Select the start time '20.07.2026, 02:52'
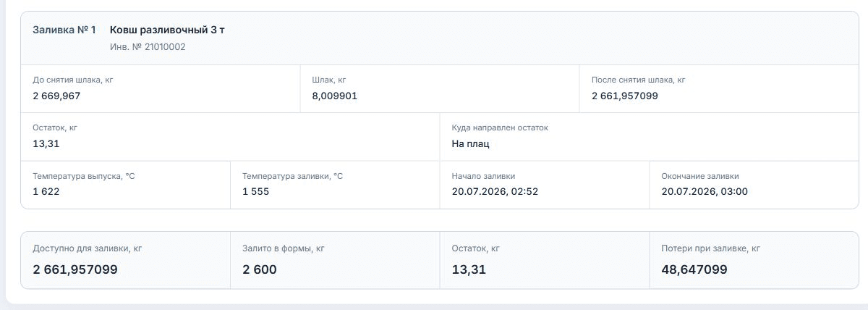The image size is (868, 310). coord(495,192)
